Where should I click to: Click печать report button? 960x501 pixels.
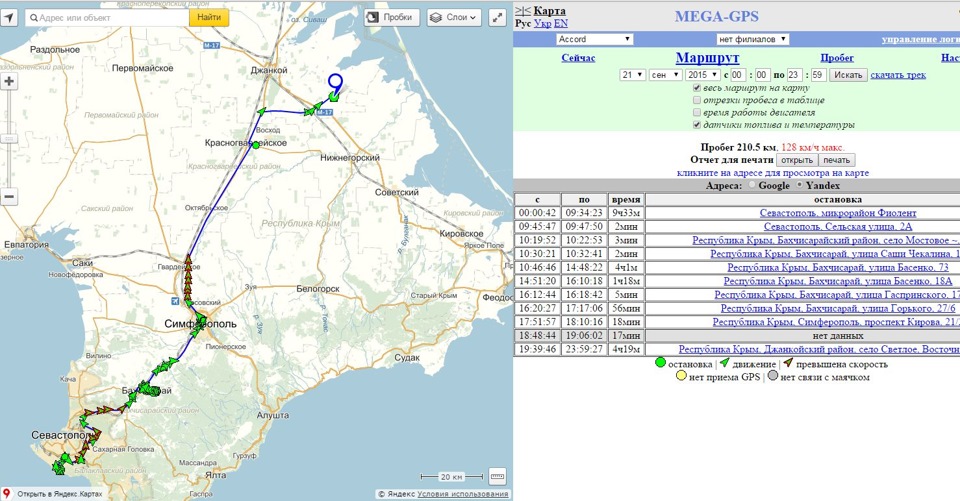[x=836, y=160]
